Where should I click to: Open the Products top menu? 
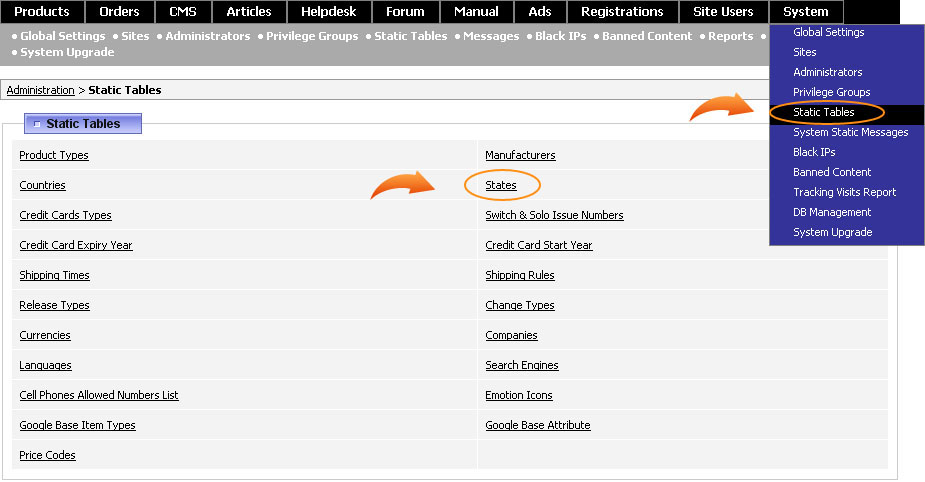tap(42, 12)
